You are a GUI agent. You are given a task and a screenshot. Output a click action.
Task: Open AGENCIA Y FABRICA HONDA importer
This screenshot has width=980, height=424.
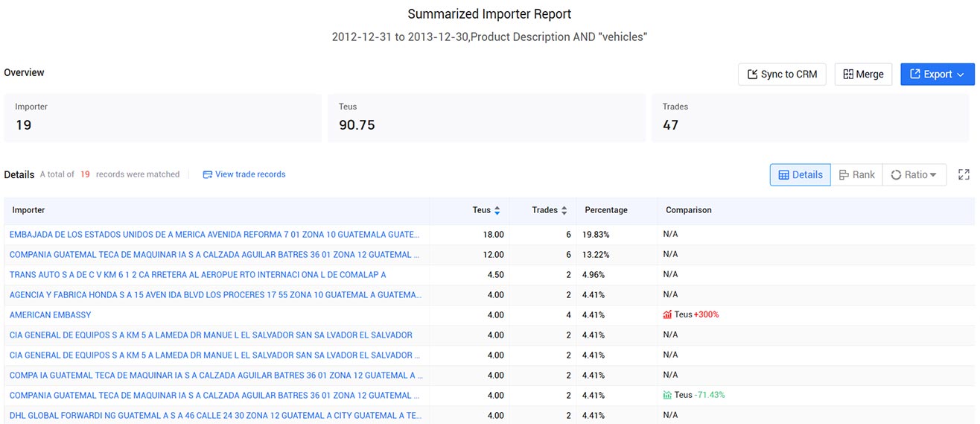point(215,294)
